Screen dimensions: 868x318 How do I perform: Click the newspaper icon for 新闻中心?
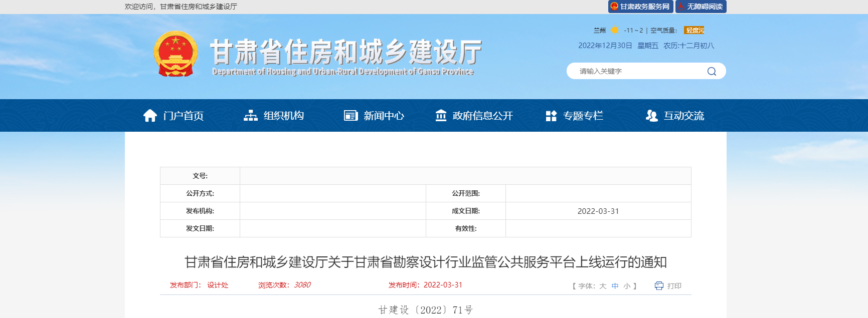(351, 116)
